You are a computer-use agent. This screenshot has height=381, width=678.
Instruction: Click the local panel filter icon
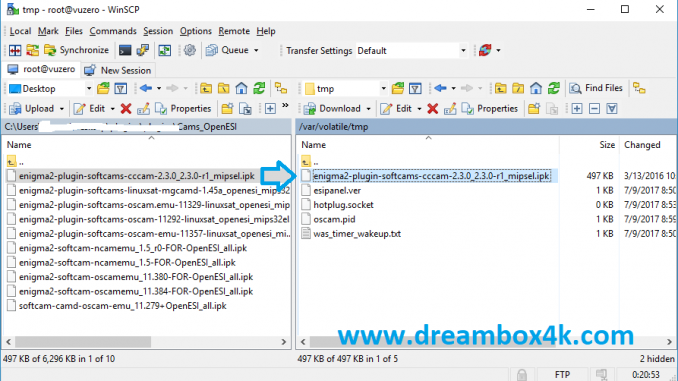(121, 89)
